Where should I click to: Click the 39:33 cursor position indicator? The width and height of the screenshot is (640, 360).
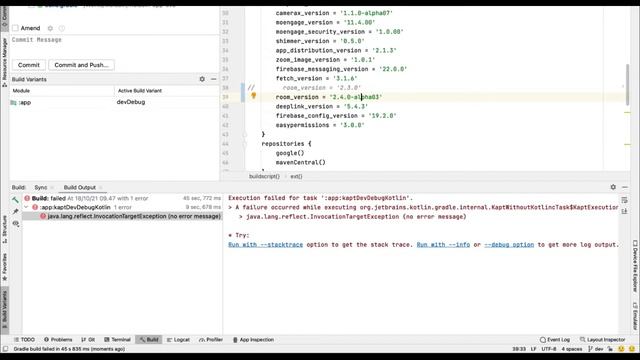519,349
